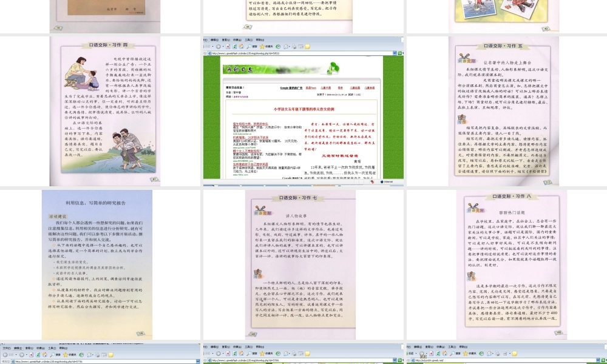The height and width of the screenshot is (364, 607).
Task: Open the 工具(T) menu in middle browser screenshot
Action: click(248, 40)
